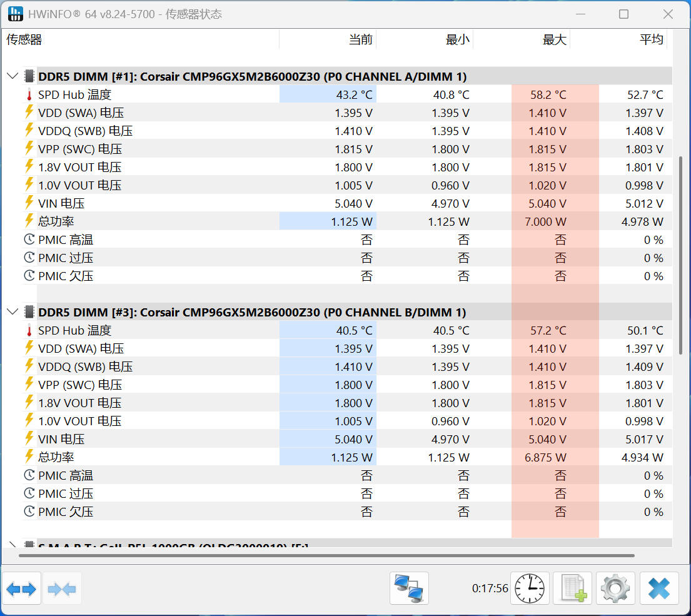Click the log file with plus icon
691x616 pixels.
click(573, 588)
